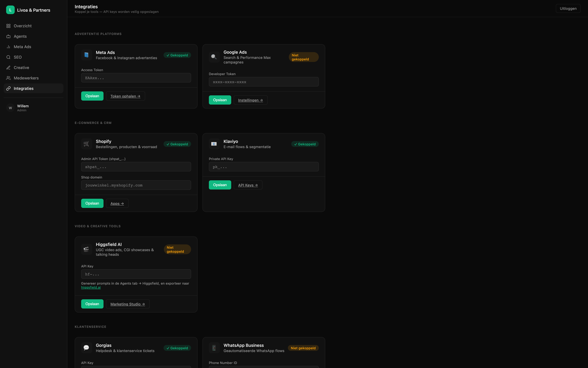Show the Medewerkers page
This screenshot has width=588, height=368.
click(34, 78)
